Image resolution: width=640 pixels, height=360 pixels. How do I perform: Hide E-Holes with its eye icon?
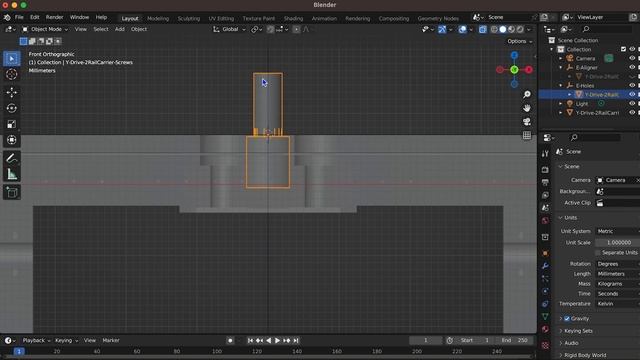pos(632,85)
